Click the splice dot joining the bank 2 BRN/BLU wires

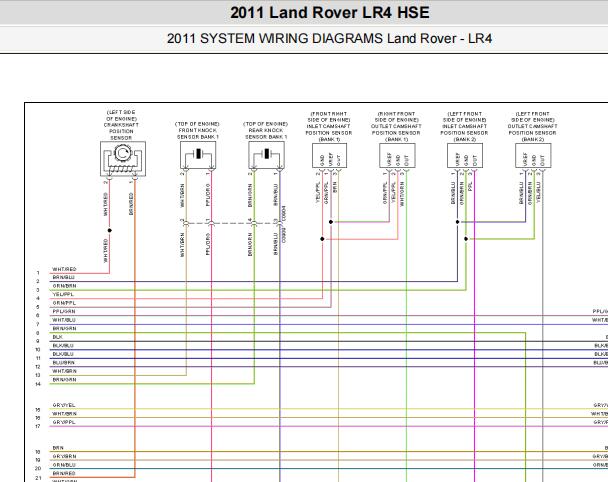[458, 222]
